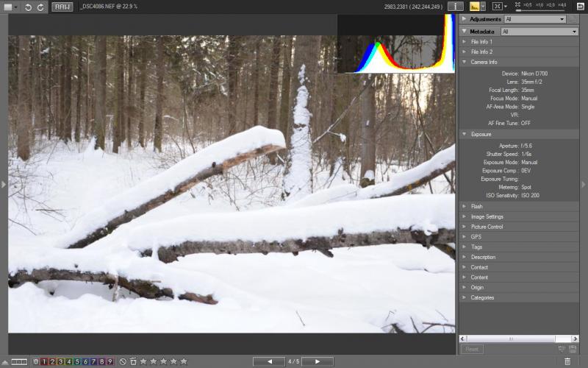
Task: Click the zoom ratio slider handle
Action: [x=519, y=10]
